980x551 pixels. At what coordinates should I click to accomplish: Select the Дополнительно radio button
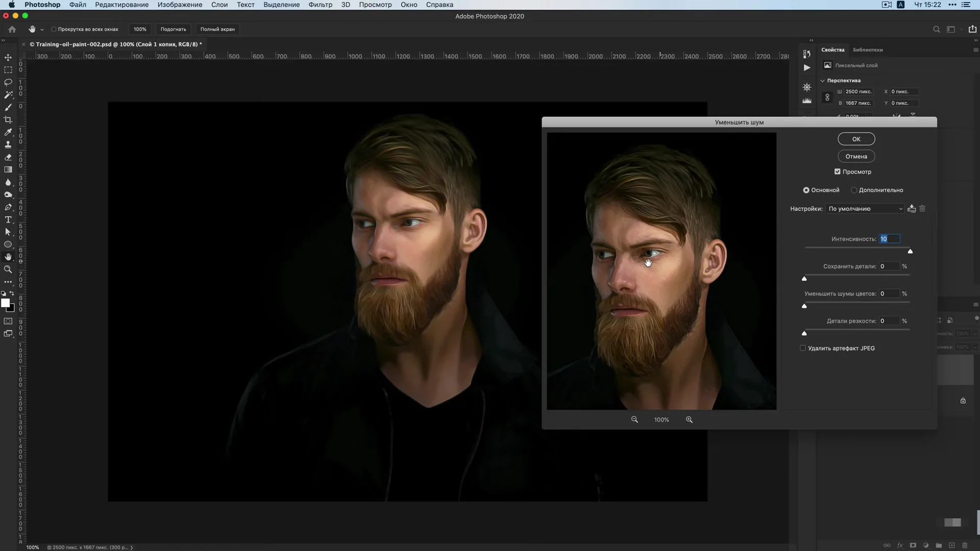(x=854, y=190)
